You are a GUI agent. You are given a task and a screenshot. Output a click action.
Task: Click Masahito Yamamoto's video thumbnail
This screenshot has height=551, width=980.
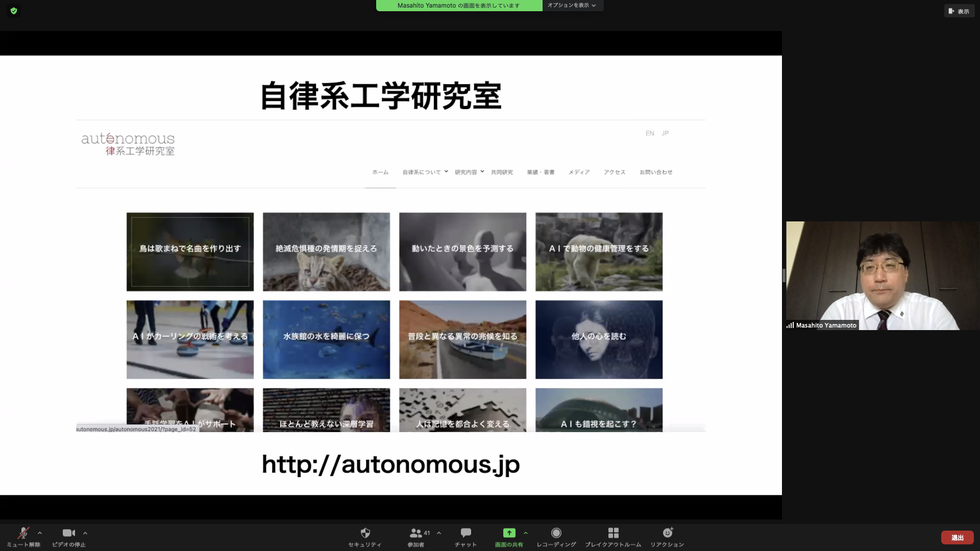click(x=883, y=275)
